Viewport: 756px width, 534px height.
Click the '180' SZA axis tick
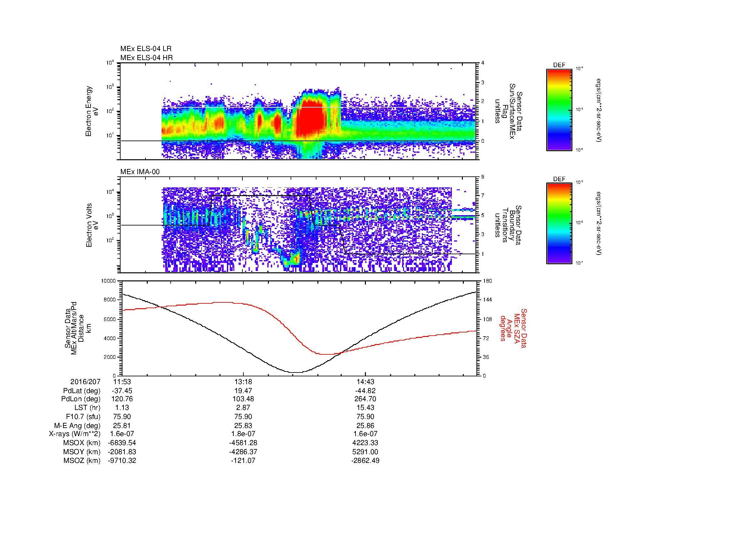coord(487,281)
